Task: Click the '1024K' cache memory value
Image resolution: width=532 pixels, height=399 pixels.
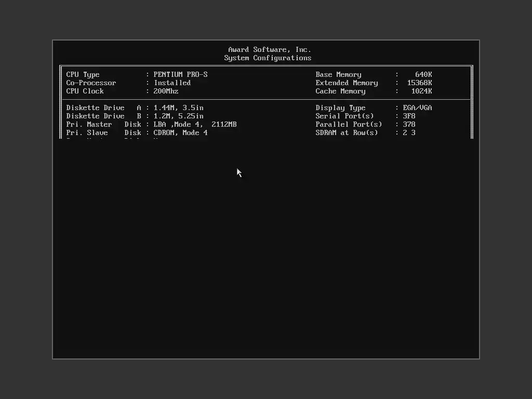Action: pyautogui.click(x=421, y=91)
